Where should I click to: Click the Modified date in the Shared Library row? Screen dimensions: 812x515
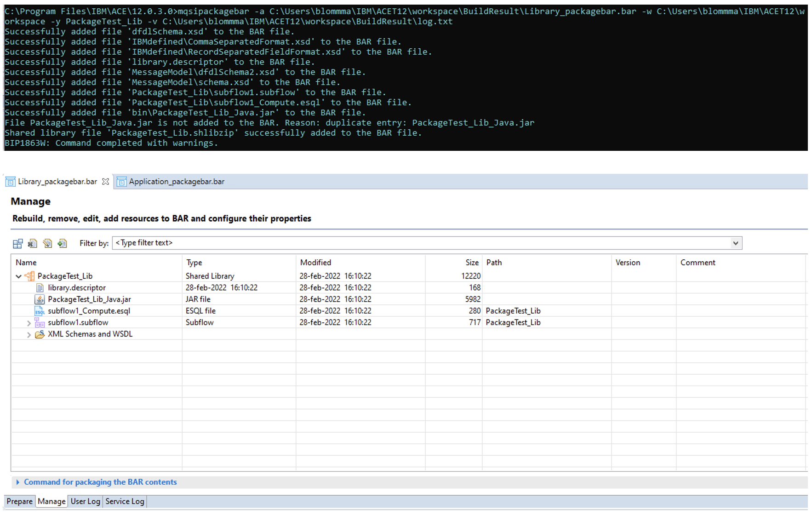tap(335, 276)
